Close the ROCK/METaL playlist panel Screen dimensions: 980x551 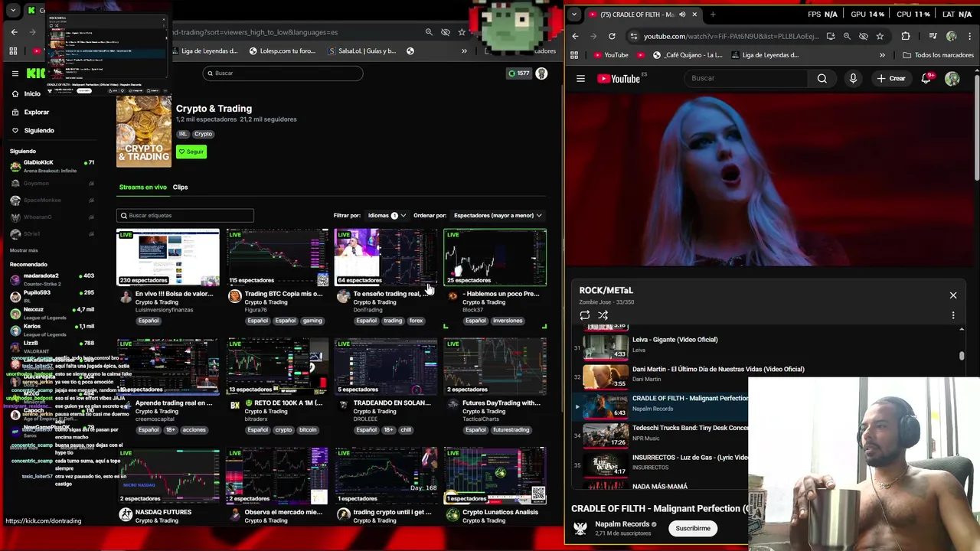(x=953, y=295)
